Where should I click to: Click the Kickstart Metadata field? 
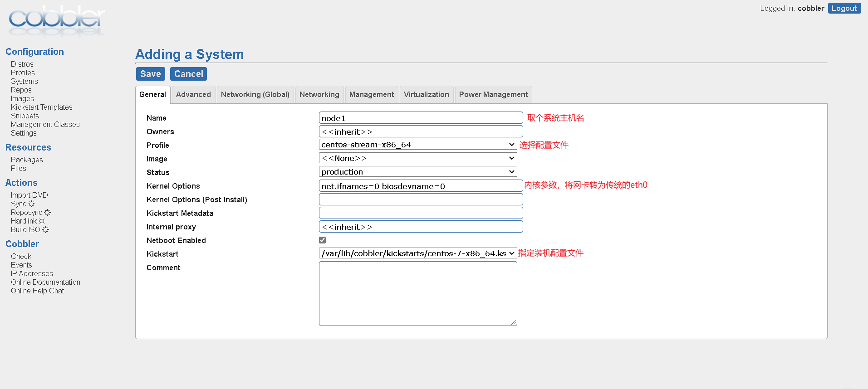point(421,213)
